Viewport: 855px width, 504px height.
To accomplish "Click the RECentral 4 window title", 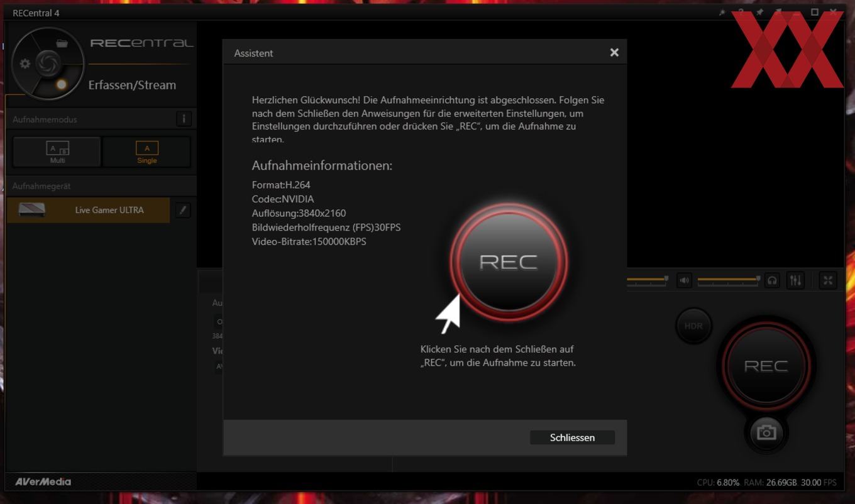I will (x=36, y=13).
